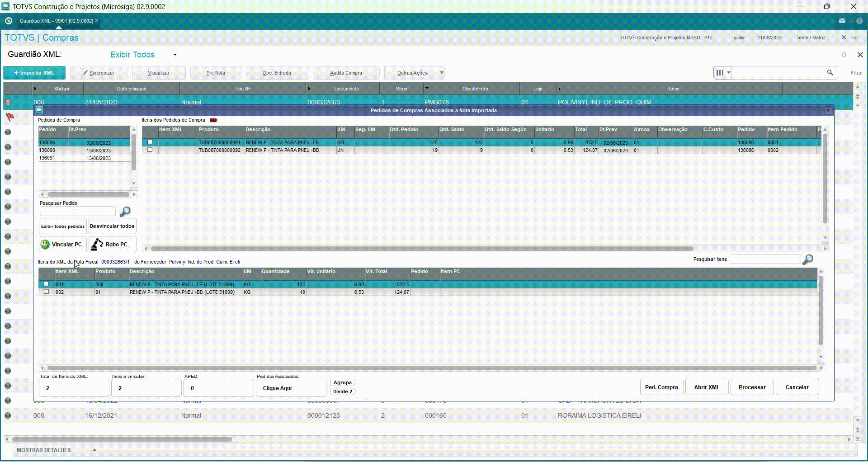Select pedido 136091 in Pedidos de Compra
The width and height of the screenshot is (868, 462).
point(84,158)
